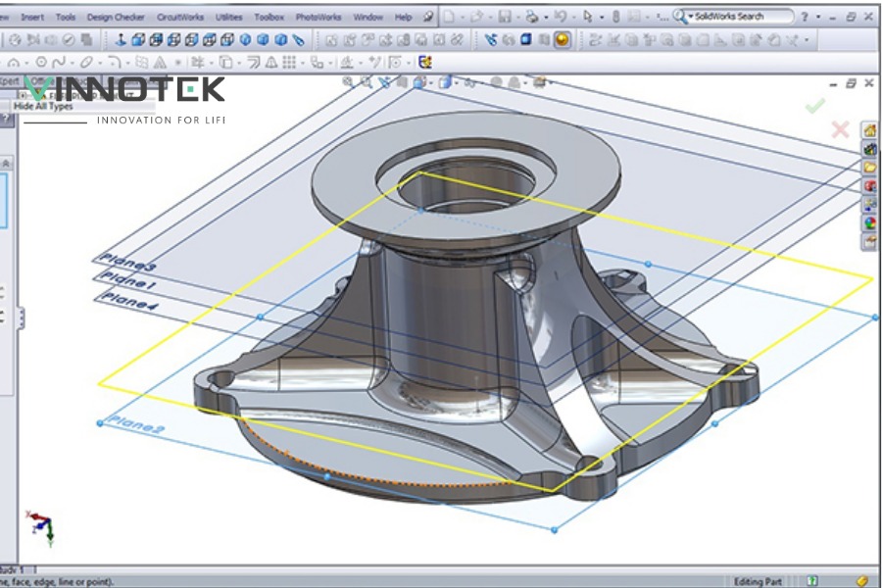Image resolution: width=882 pixels, height=588 pixels.
Task: Select the Plane1 label in viewport
Action: tap(127, 280)
